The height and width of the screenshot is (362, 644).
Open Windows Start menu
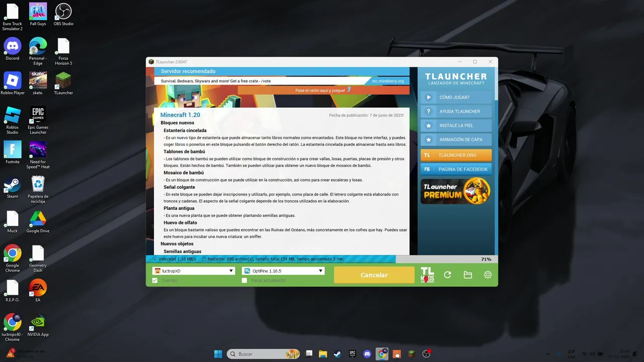[218, 354]
